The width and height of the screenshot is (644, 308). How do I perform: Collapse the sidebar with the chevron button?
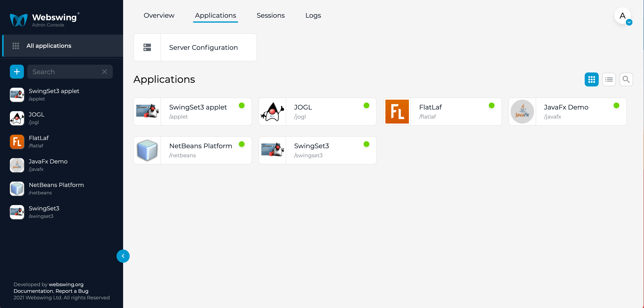123,256
